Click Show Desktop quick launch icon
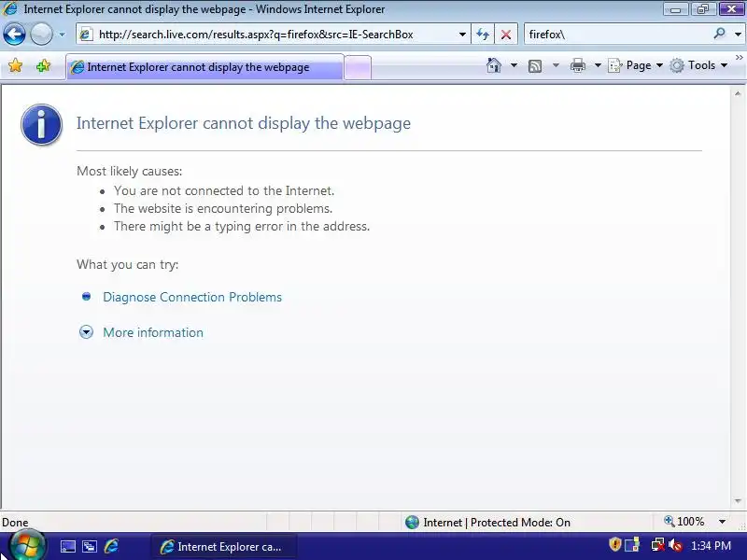 pos(67,547)
